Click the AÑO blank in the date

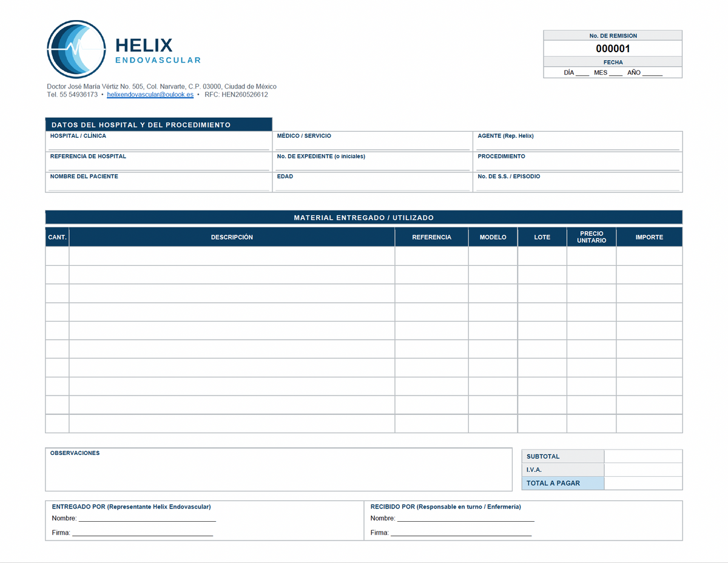[652, 73]
